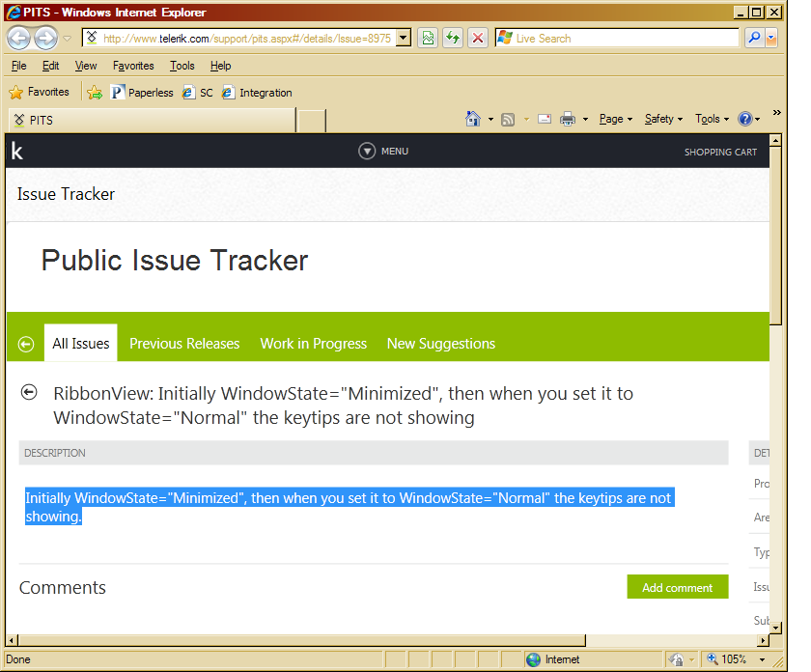Click the Favorites star button
Viewport: 811px width, 672px height.
[40, 92]
